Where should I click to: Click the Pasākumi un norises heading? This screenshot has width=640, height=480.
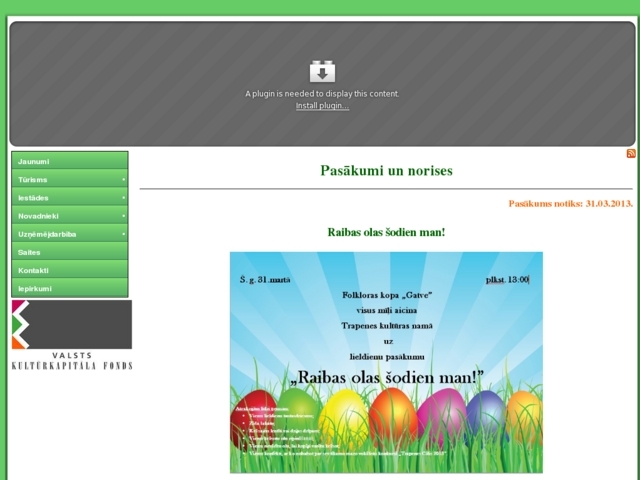pos(386,170)
